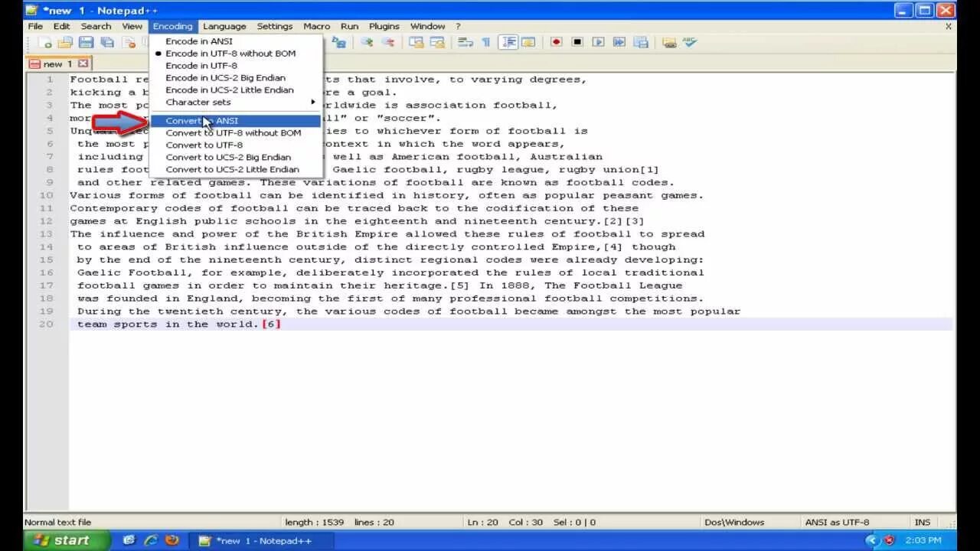
Task: Choose Convert to UCS-2 Big Endian
Action: (236, 158)
